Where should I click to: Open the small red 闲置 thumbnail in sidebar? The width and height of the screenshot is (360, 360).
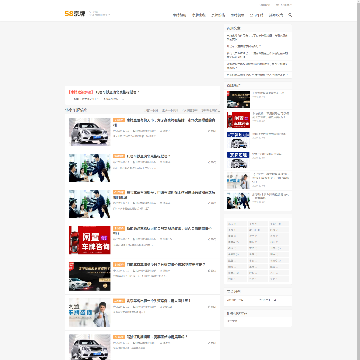coord(238,120)
